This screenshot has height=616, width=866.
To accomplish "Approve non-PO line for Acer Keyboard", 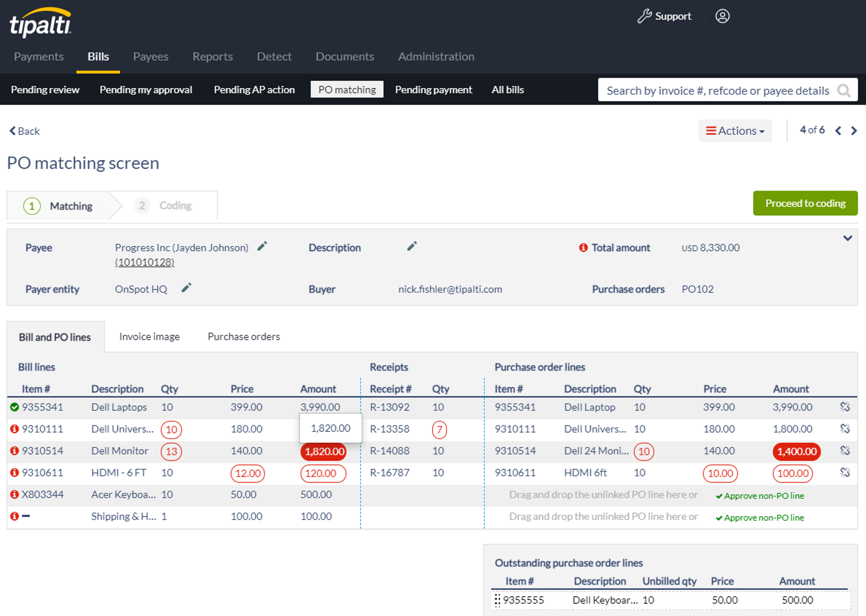I will [x=760, y=496].
